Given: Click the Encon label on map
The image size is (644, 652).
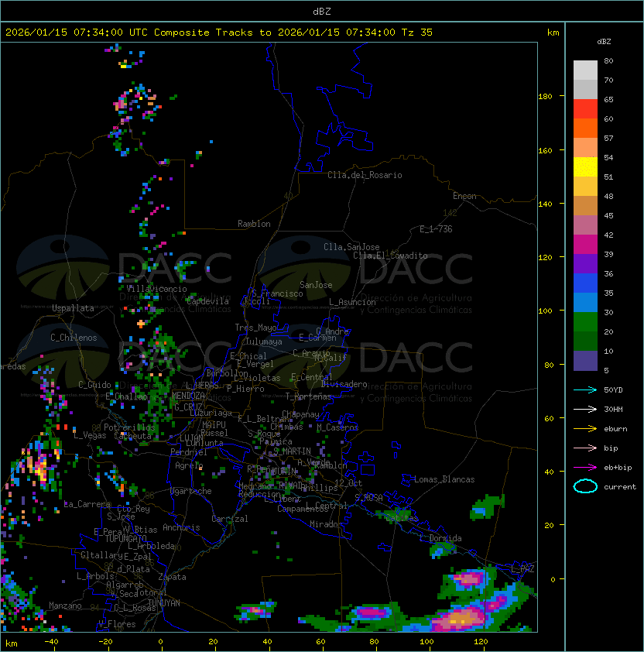Looking at the screenshot, I should [464, 196].
